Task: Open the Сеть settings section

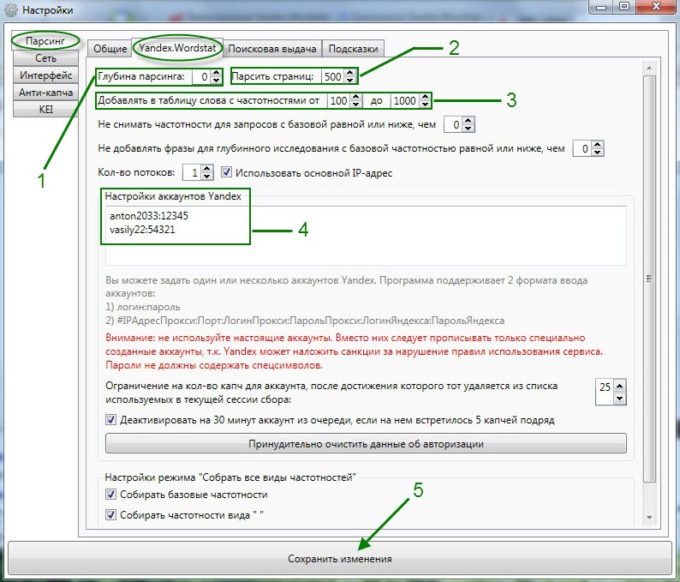Action: point(46,58)
